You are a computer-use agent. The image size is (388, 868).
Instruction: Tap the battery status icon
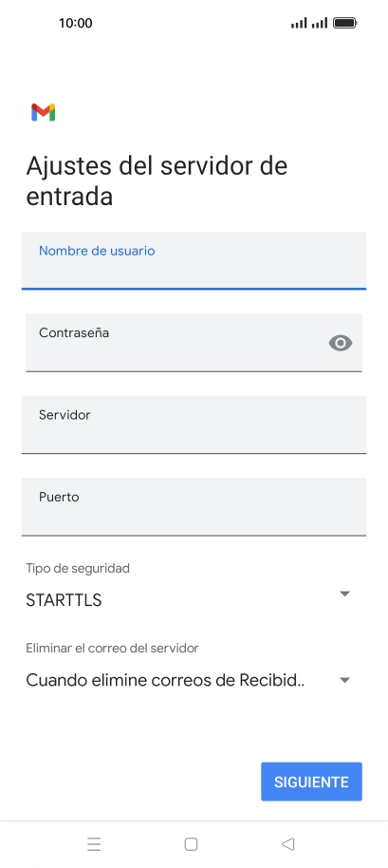(345, 23)
